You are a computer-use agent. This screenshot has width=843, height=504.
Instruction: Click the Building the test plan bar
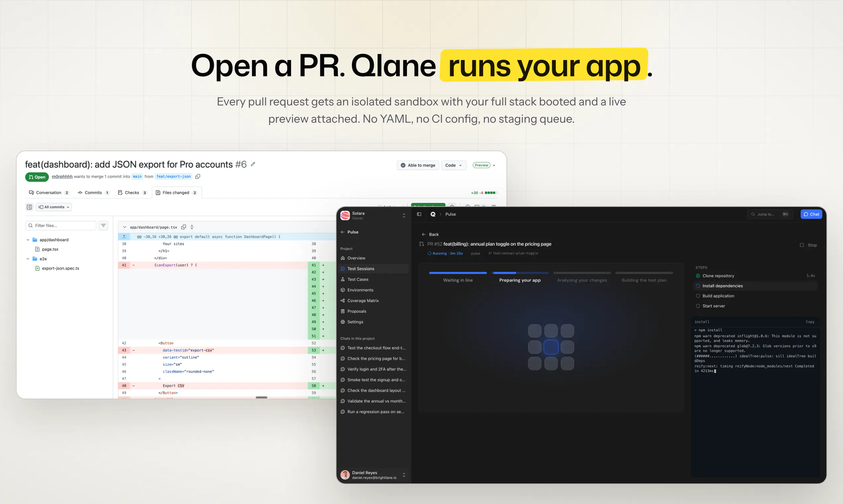point(644,273)
